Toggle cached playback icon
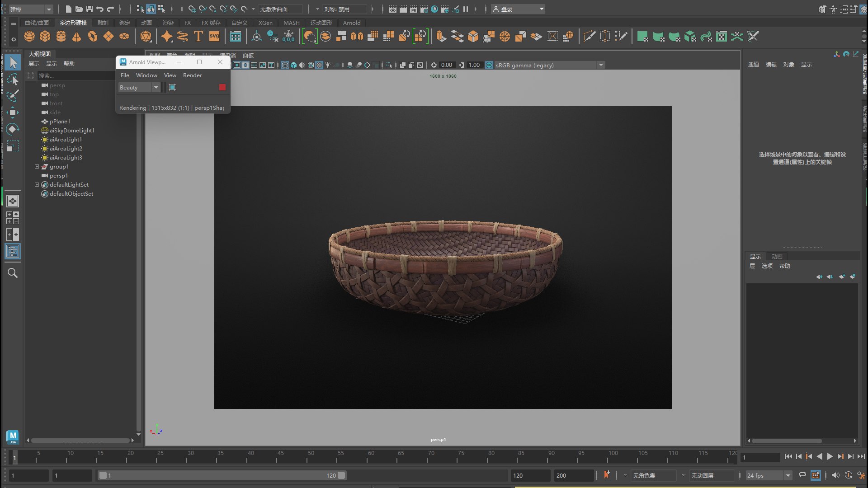The image size is (868, 488). (816, 475)
